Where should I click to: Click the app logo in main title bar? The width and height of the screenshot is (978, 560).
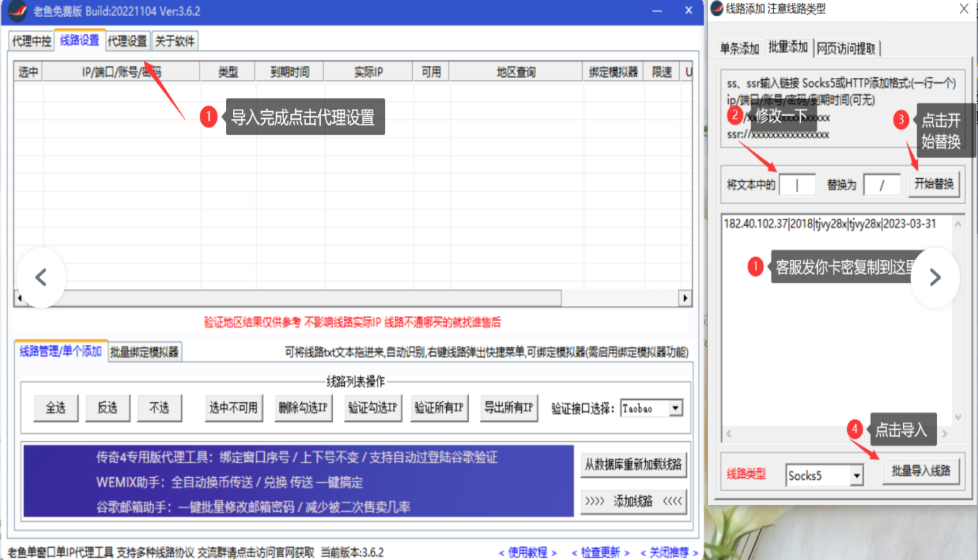click(18, 11)
